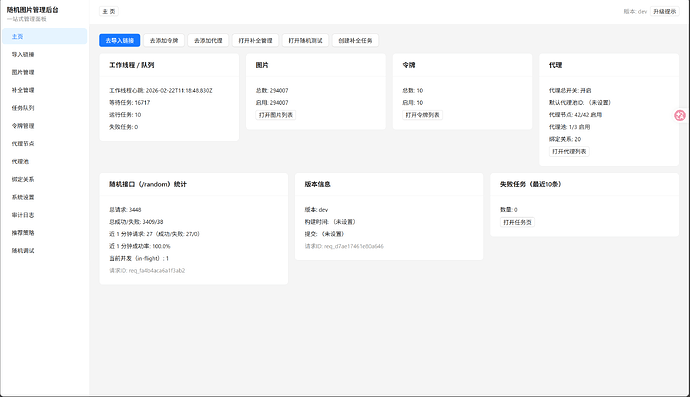Open 主页 in the sidebar
Screen dimensions: 690x397
pyautogui.click(x=44, y=37)
